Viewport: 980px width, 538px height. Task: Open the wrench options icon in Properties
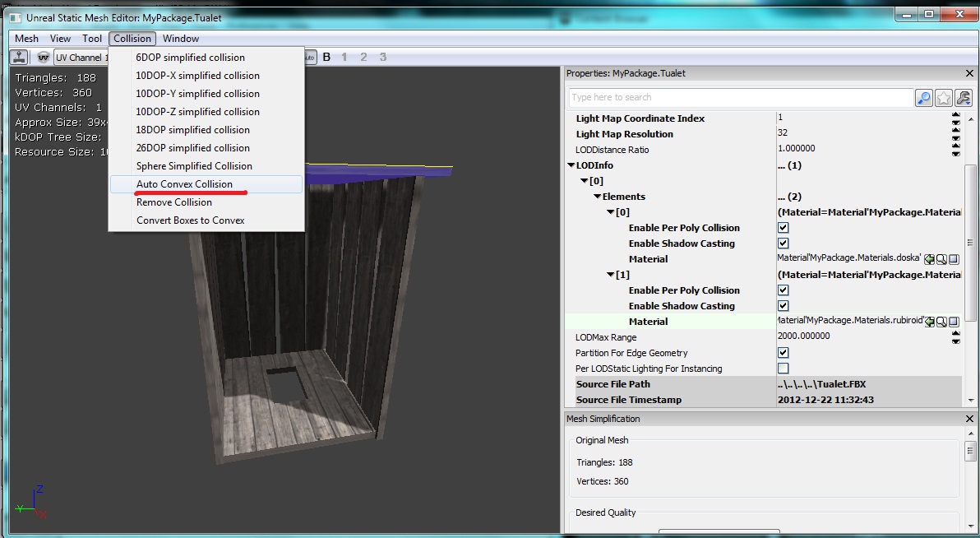click(963, 98)
